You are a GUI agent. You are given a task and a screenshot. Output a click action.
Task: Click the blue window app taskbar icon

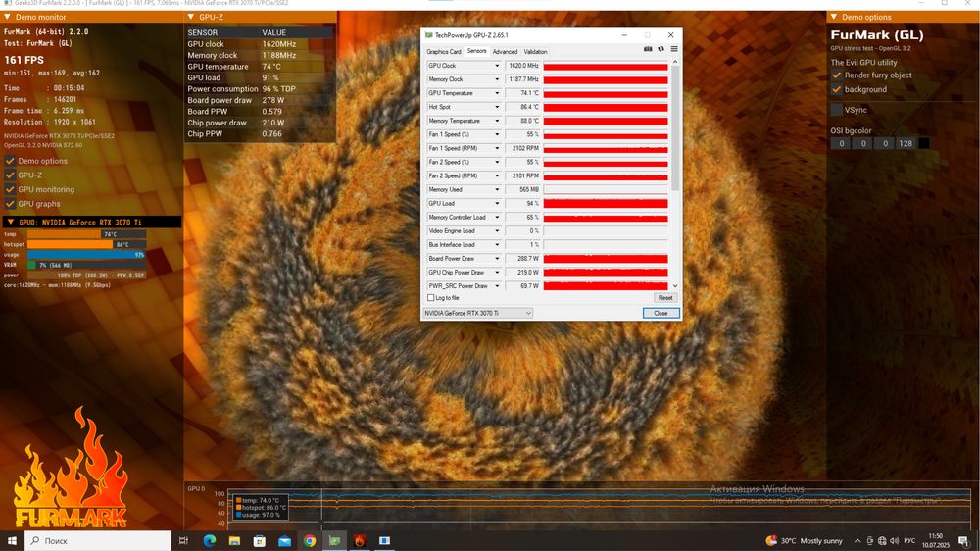pos(384,540)
